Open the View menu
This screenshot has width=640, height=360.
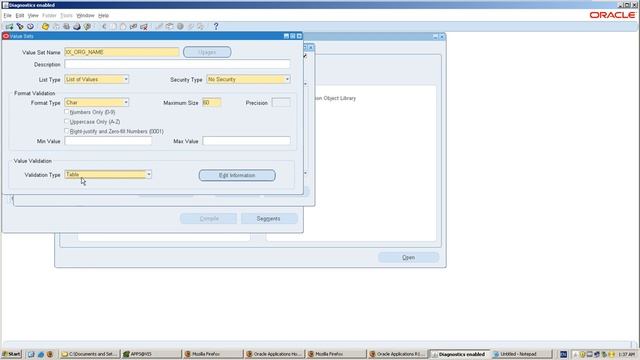[33, 16]
